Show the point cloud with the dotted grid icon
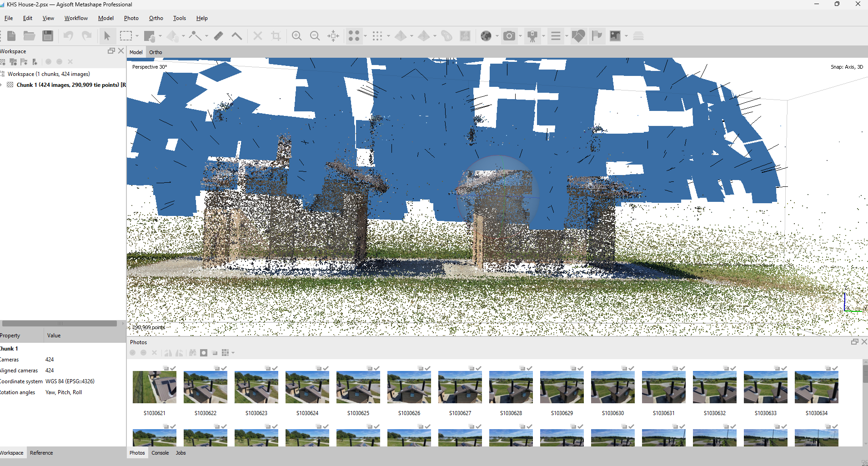868x466 pixels. click(377, 36)
